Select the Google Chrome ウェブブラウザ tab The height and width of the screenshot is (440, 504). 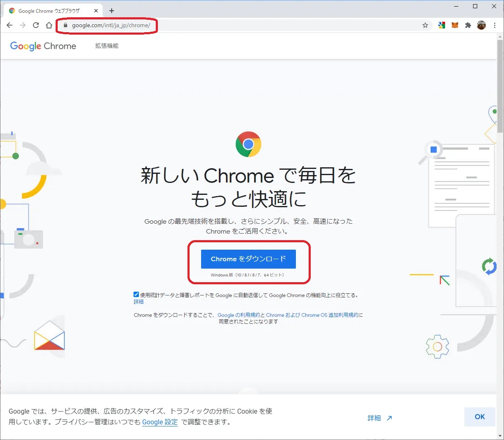[x=54, y=11]
